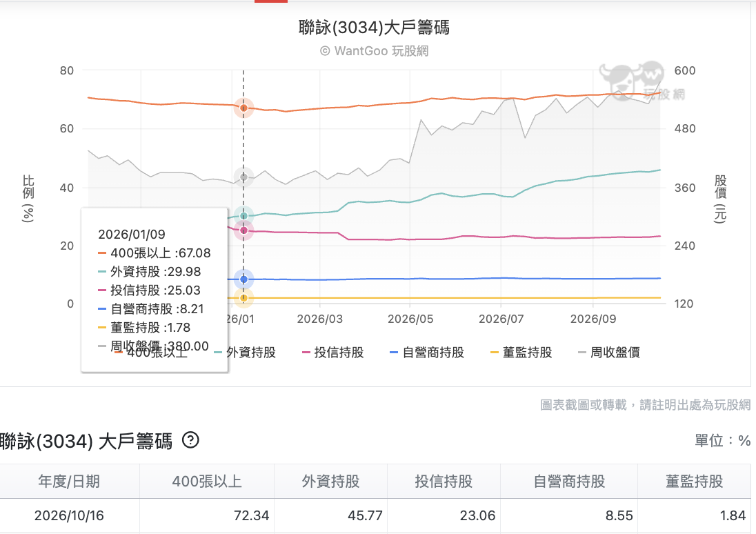Click the tooltip date 2026/01/09
Image resolution: width=756 pixels, height=534 pixels.
132,235
